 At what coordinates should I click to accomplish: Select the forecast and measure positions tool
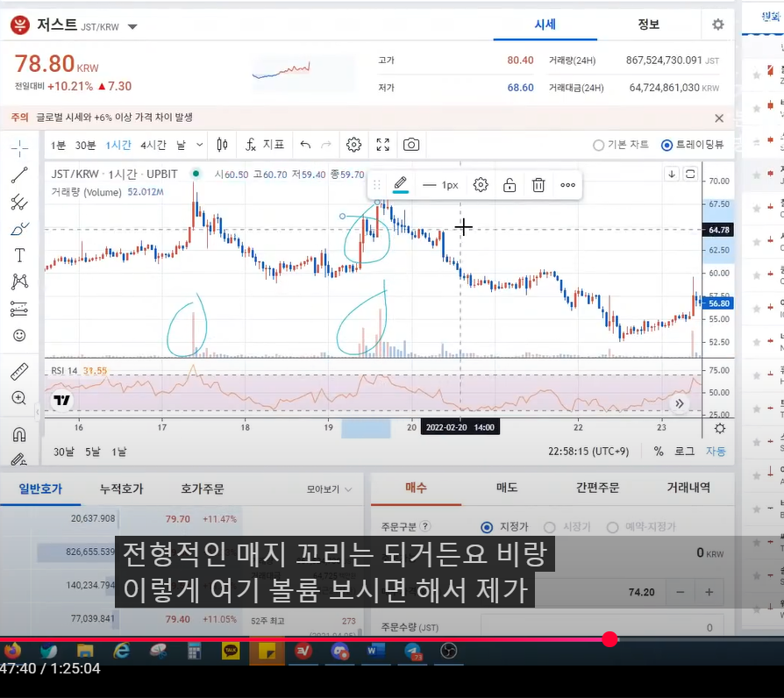coord(19,309)
